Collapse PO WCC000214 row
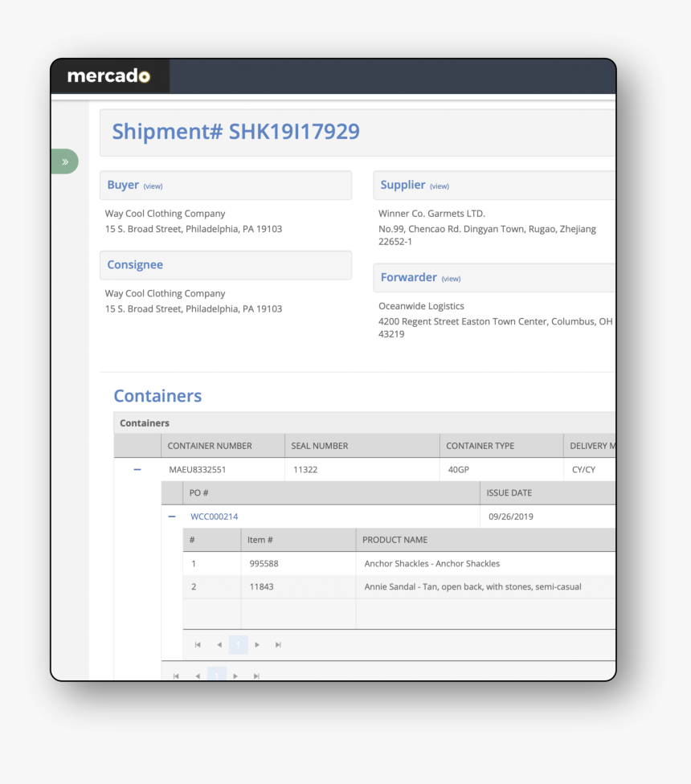The image size is (691, 784). pos(172,517)
